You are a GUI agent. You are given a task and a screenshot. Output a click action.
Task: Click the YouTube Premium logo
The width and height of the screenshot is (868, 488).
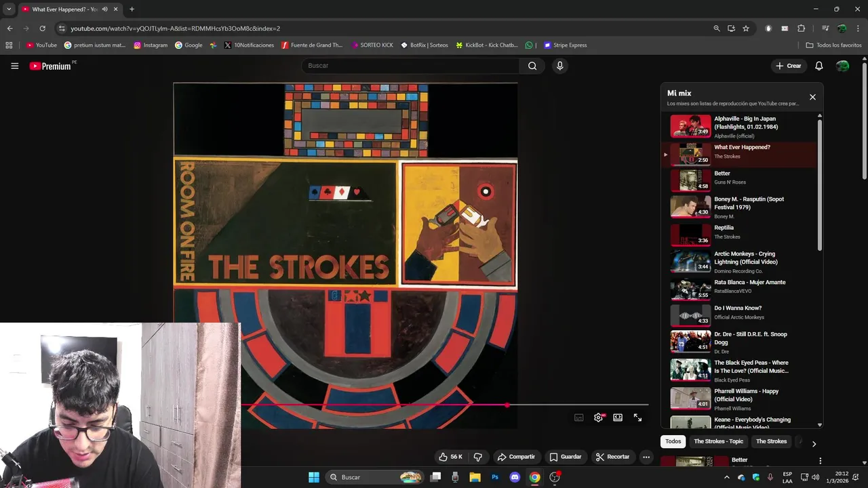pos(50,66)
